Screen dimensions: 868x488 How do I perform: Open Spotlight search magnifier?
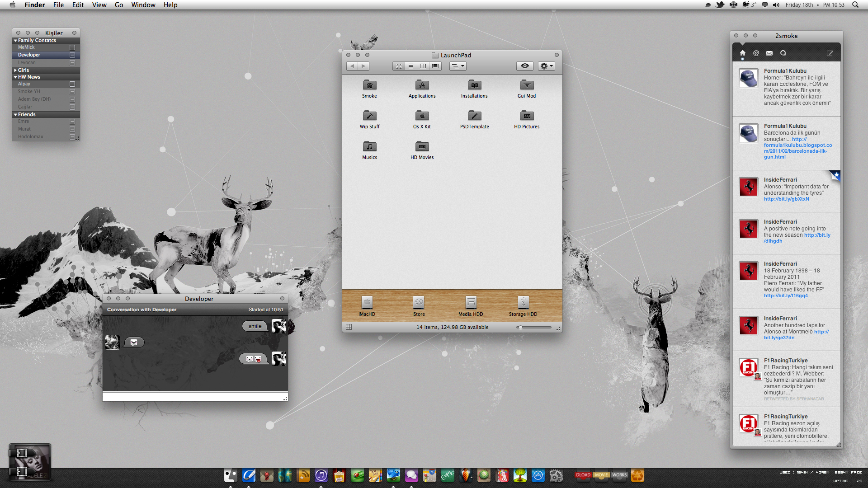tap(855, 5)
